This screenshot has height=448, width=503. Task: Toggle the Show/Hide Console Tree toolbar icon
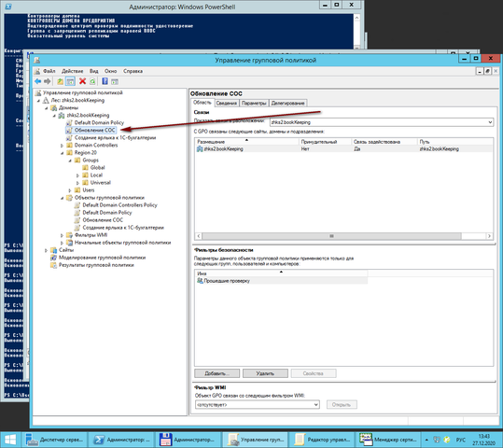point(70,81)
